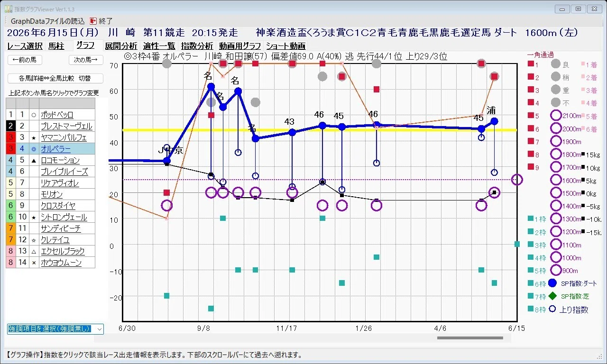The height and width of the screenshot is (364, 607).
Task: Open the 展開分析 tab
Action: coord(121,46)
